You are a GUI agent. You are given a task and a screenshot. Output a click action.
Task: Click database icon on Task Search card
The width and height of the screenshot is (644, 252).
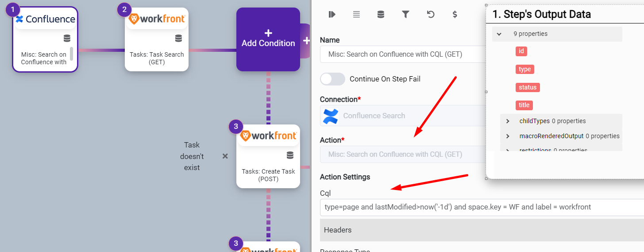(178, 38)
